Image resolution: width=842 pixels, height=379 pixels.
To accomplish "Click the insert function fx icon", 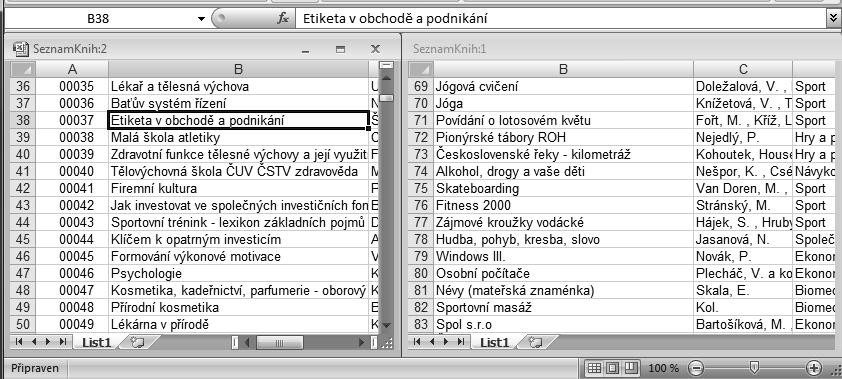I will coord(283,19).
